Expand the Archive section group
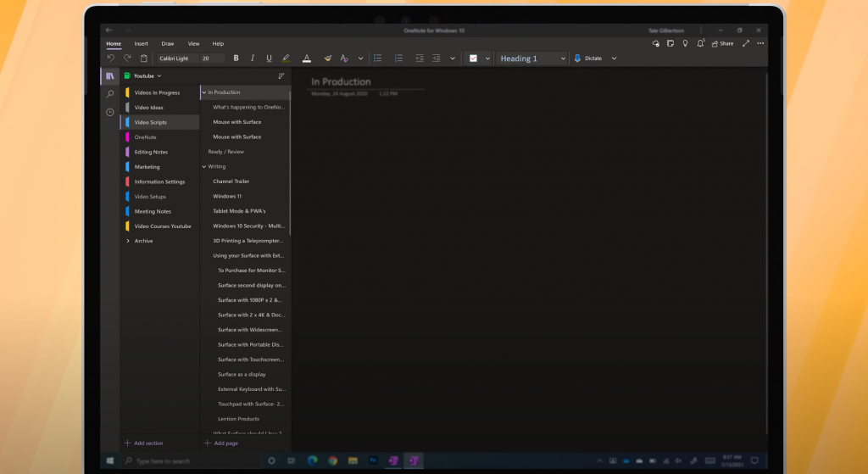The width and height of the screenshot is (868, 474). [x=128, y=241]
